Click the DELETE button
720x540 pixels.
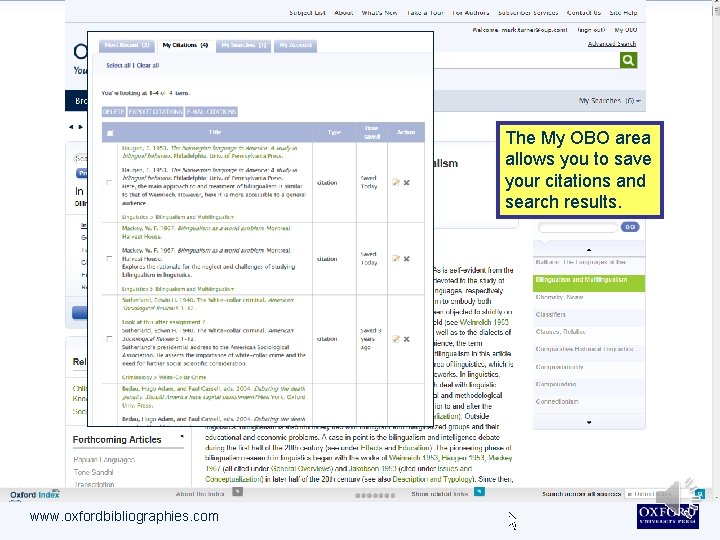(x=113, y=112)
